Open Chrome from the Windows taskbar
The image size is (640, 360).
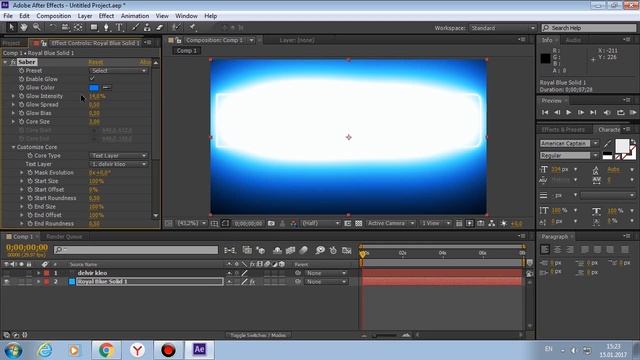pos(106,350)
